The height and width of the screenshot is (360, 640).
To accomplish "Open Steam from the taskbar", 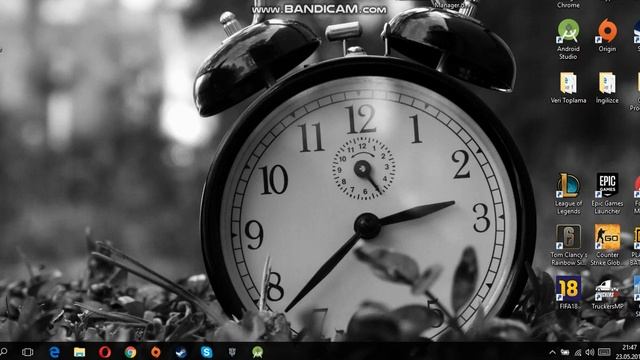I will click(x=181, y=352).
